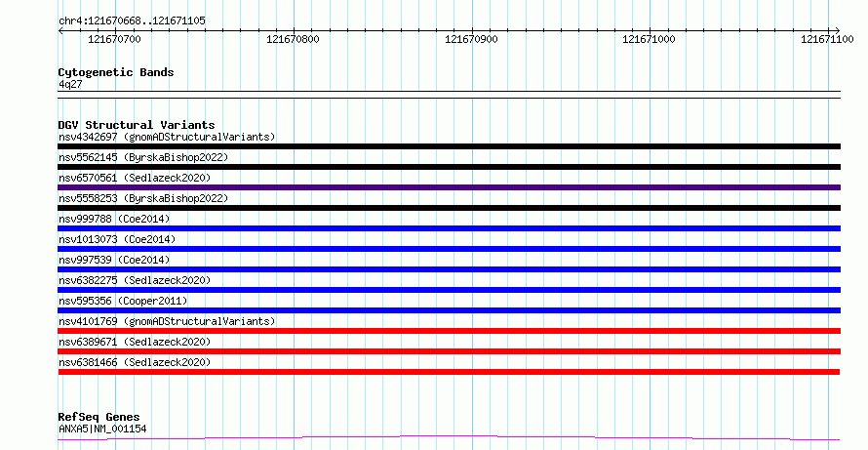
Task: Select the black bar under nsv4342697
Action: [x=449, y=146]
